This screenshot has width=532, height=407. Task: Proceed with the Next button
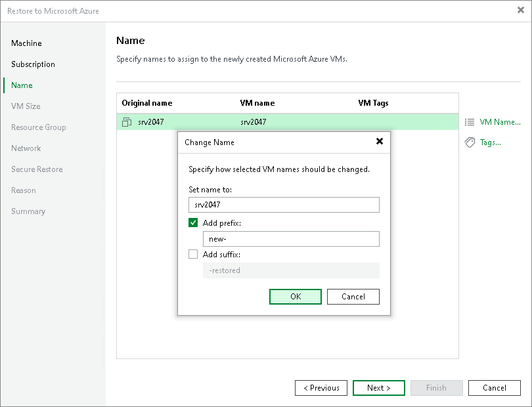point(379,388)
